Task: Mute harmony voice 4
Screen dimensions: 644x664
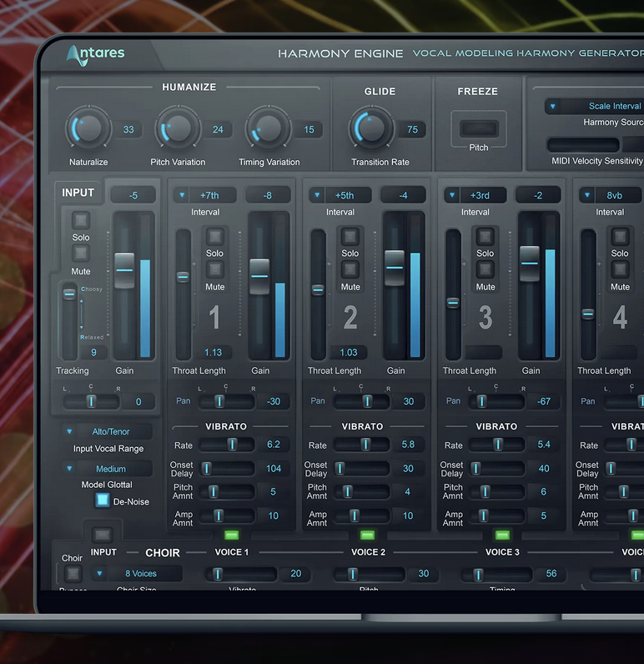Action: click(x=620, y=269)
